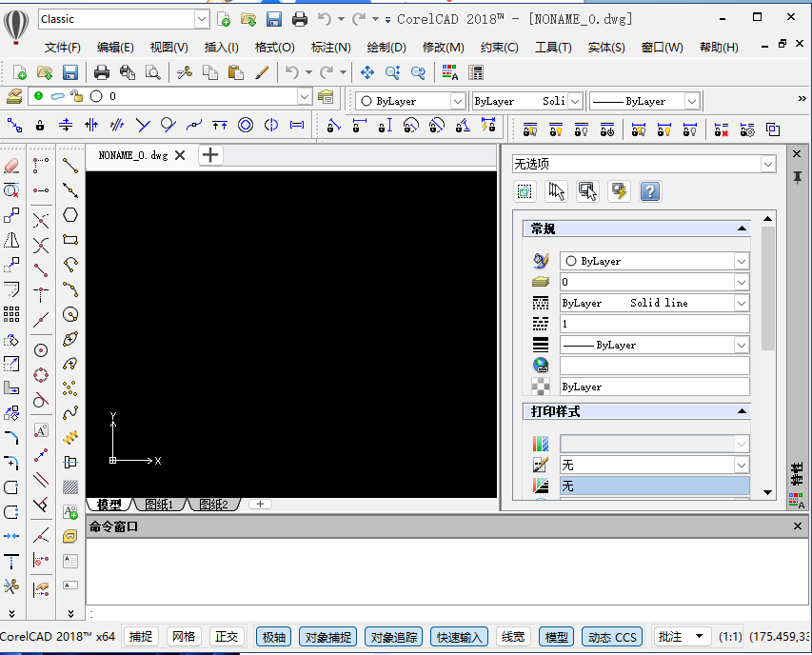
Task: Open the ByLayer lineweight dropdown in toolbar
Action: (x=692, y=101)
